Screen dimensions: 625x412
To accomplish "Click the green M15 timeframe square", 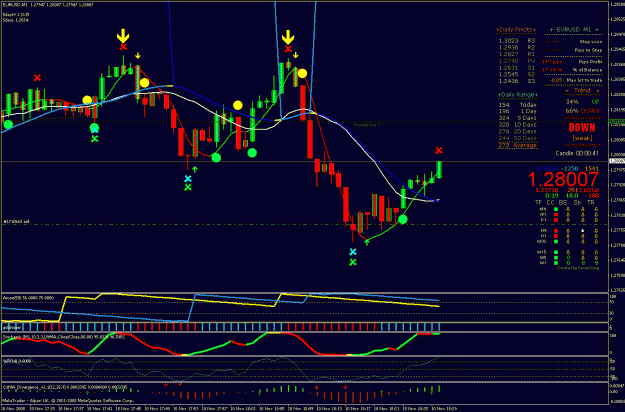I will click(x=556, y=252).
